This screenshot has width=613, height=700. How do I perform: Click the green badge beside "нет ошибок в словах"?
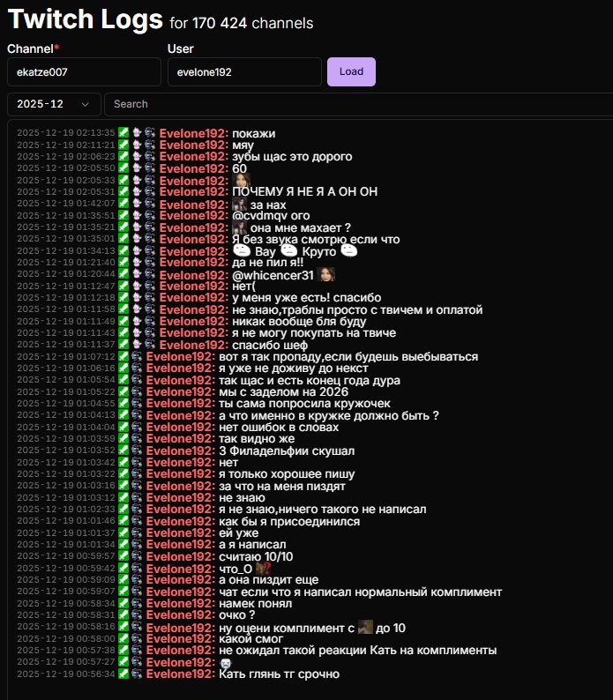(123, 427)
